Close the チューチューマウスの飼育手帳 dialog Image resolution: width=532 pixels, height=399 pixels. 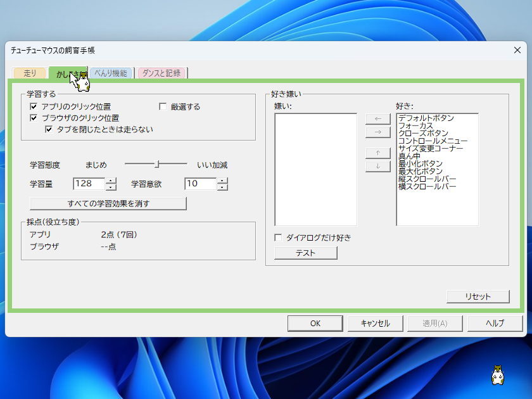tap(517, 50)
